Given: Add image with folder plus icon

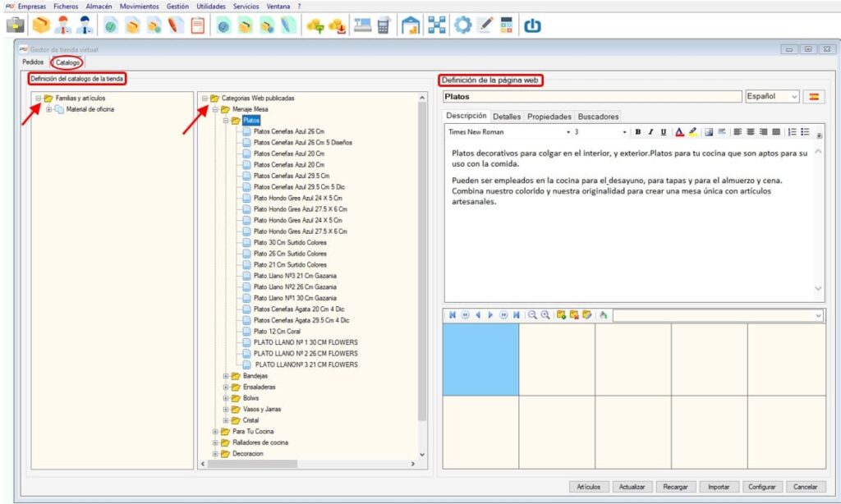Looking at the screenshot, I should pos(561,315).
